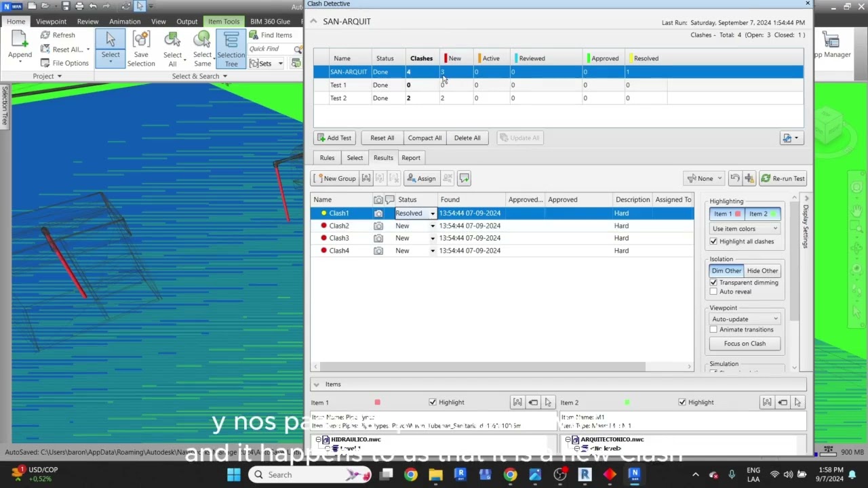Click the Save icon in quick access toolbar

click(x=66, y=6)
